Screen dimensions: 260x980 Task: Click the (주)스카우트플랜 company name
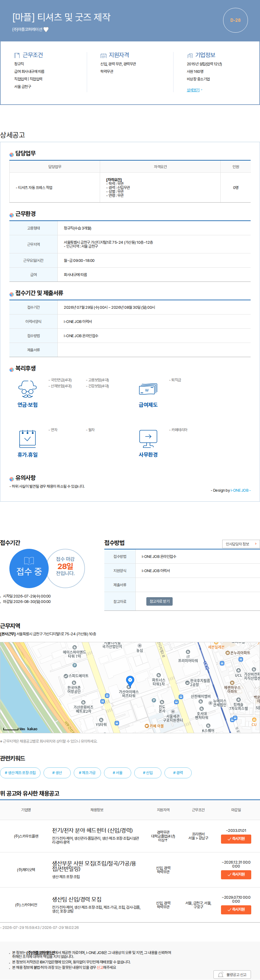[26, 836]
